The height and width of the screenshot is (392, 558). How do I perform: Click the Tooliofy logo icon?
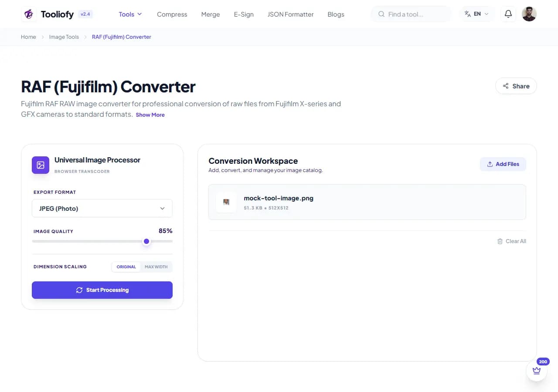29,14
